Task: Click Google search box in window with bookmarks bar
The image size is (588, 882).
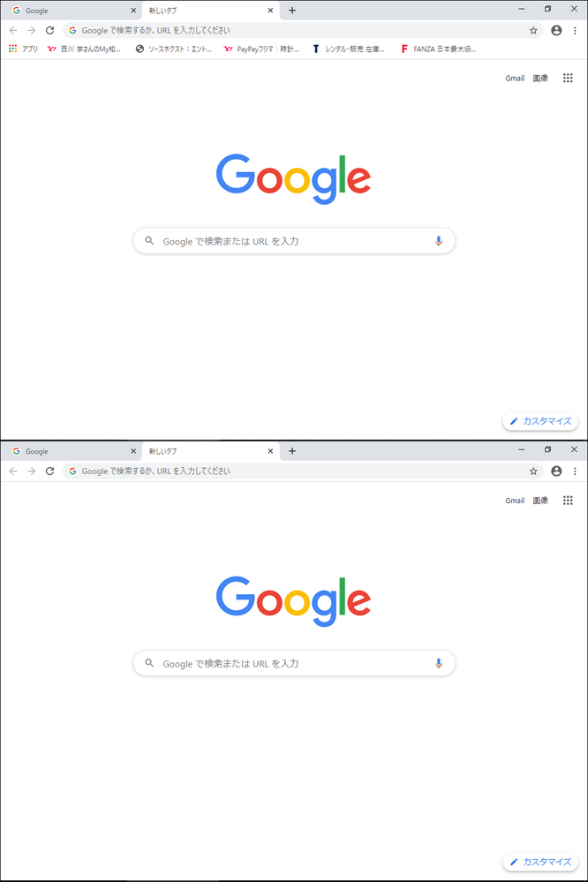Action: coord(294,241)
